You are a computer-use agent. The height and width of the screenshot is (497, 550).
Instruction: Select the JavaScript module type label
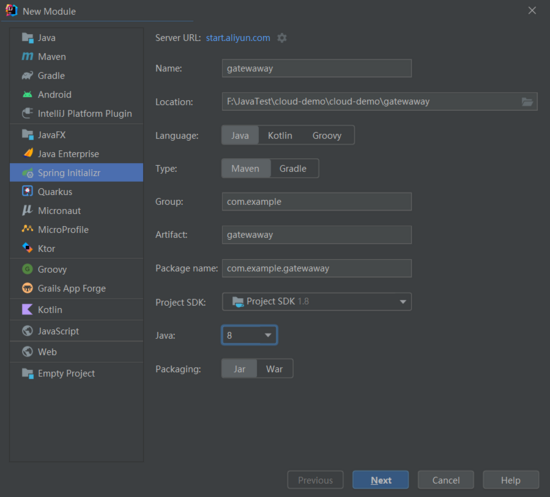(58, 331)
